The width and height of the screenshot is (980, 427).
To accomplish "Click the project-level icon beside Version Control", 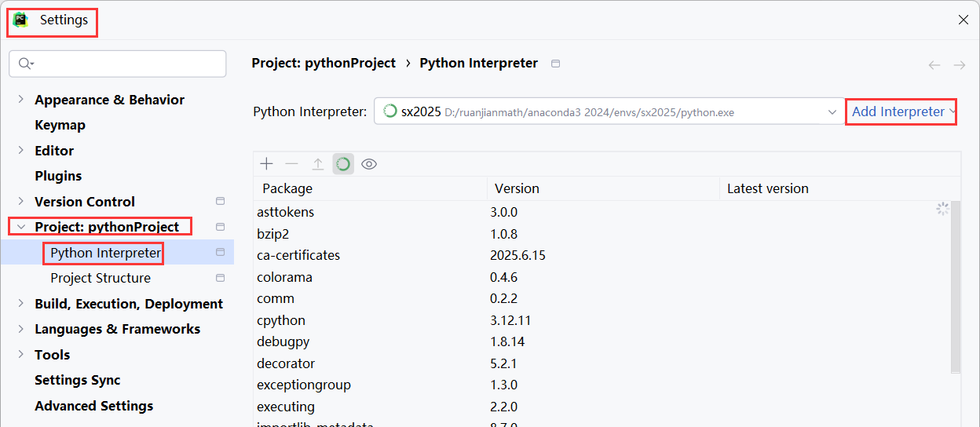I will click(221, 202).
